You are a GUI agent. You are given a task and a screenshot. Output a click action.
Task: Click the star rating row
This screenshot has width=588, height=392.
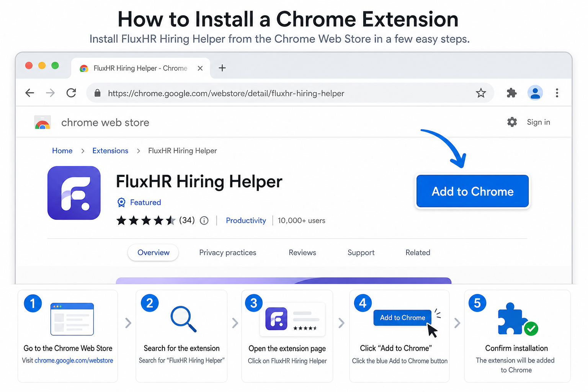pyautogui.click(x=146, y=220)
